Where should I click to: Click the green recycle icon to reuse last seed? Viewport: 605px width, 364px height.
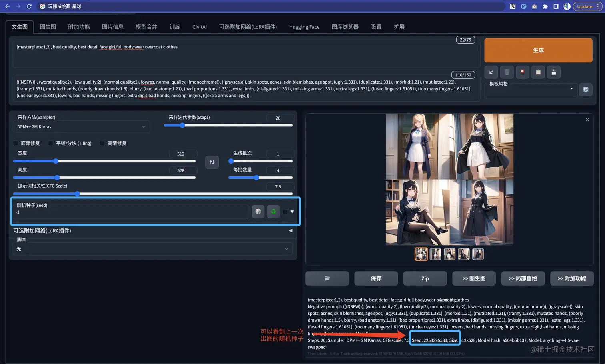(273, 212)
